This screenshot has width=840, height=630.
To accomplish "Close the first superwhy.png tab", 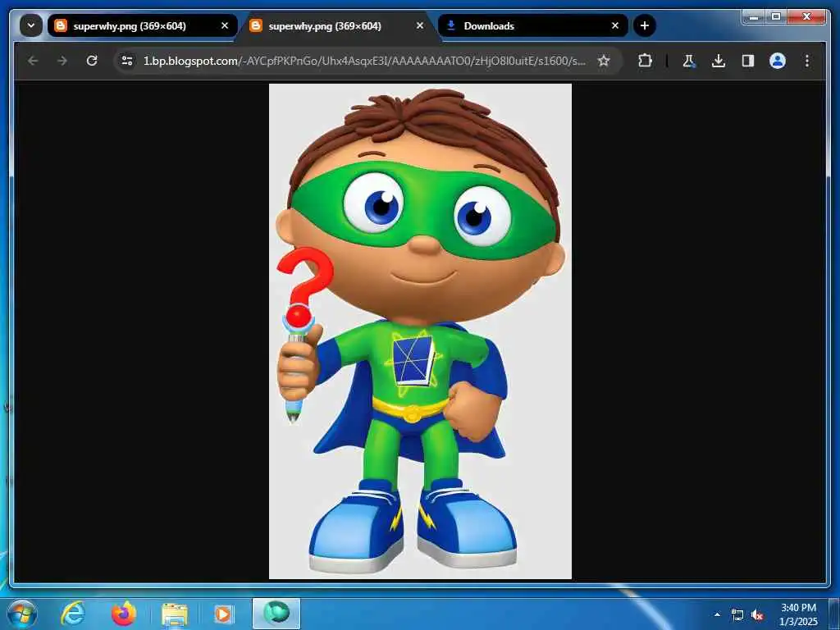I will [225, 25].
